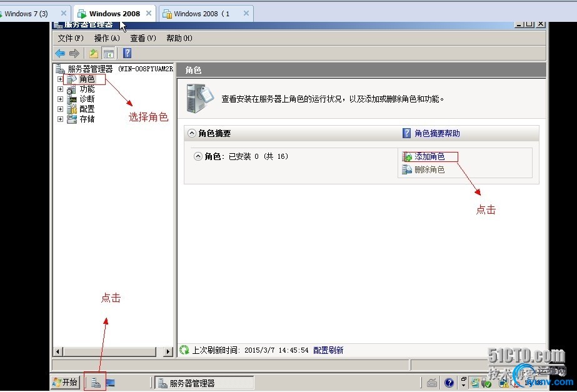This screenshot has width=577, height=392.
Task: Click the server root icon in the tree
Action: pyautogui.click(x=61, y=69)
